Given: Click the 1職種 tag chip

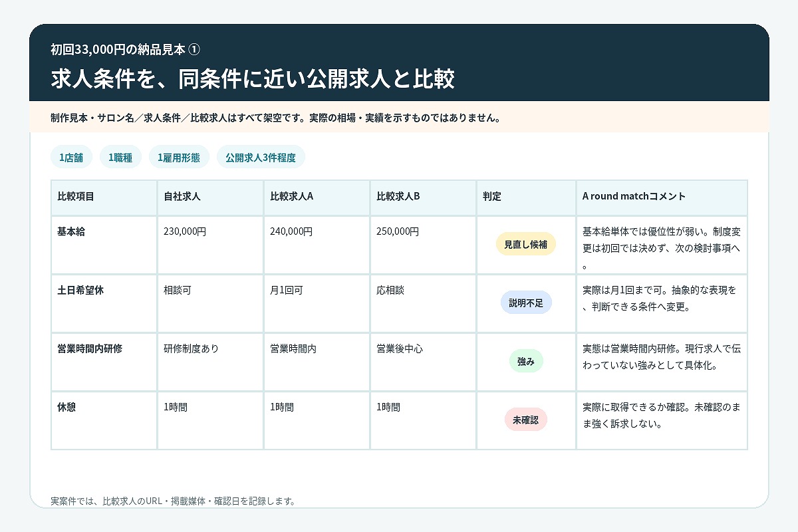Looking at the screenshot, I should point(120,158).
